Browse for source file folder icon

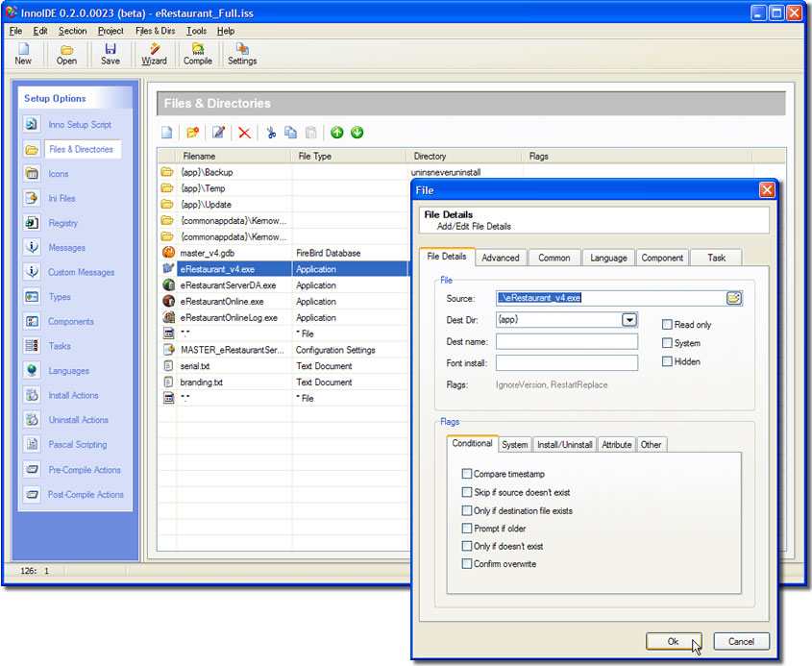(x=734, y=298)
